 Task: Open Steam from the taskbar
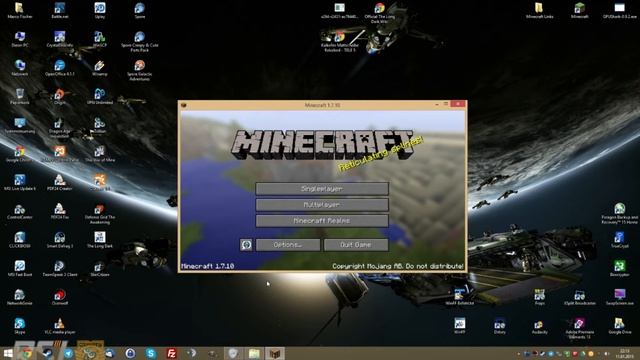[47, 353]
